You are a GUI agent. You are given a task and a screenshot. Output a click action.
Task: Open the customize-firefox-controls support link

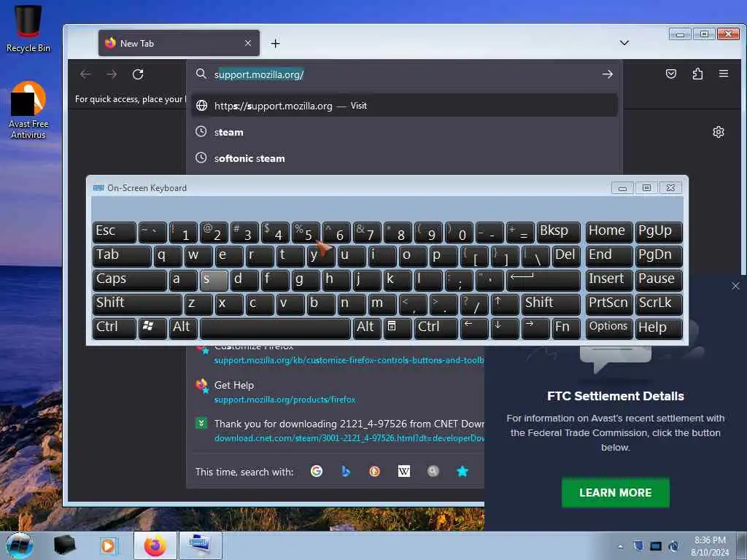point(349,360)
